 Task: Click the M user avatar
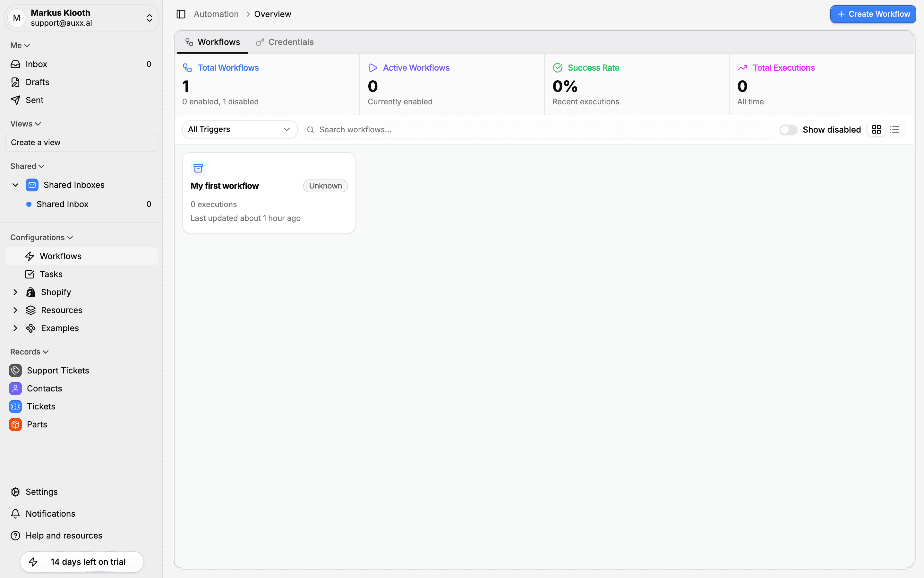click(17, 18)
